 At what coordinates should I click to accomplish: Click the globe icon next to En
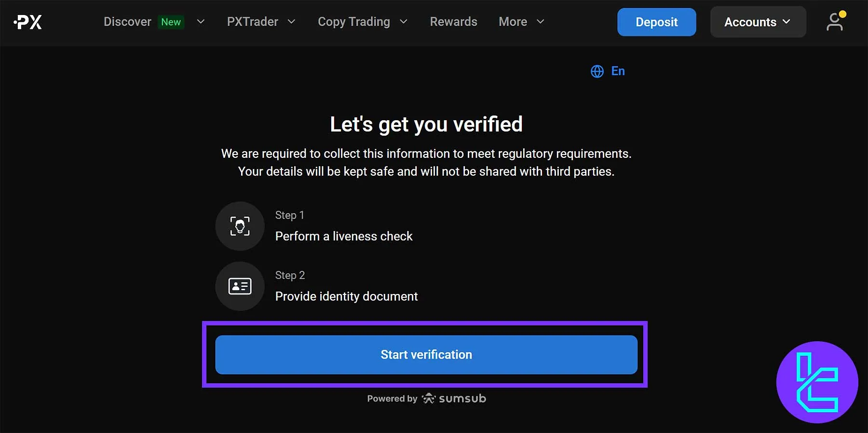[597, 71]
